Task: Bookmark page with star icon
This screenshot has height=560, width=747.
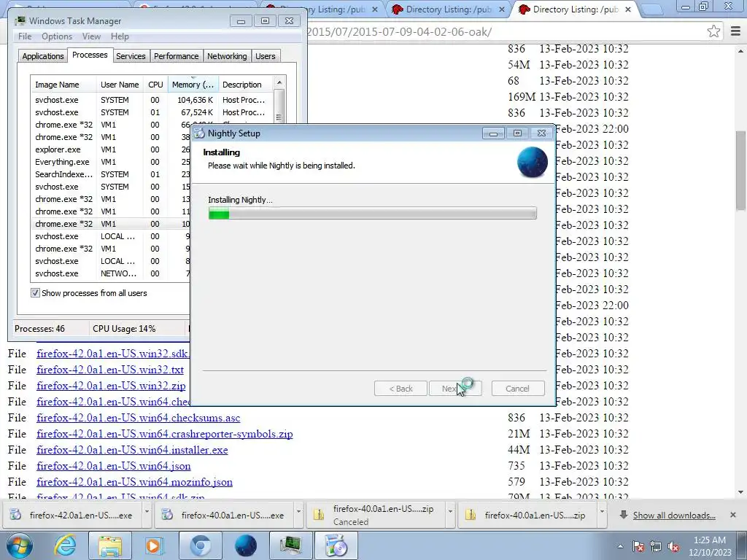Action: coord(713,31)
